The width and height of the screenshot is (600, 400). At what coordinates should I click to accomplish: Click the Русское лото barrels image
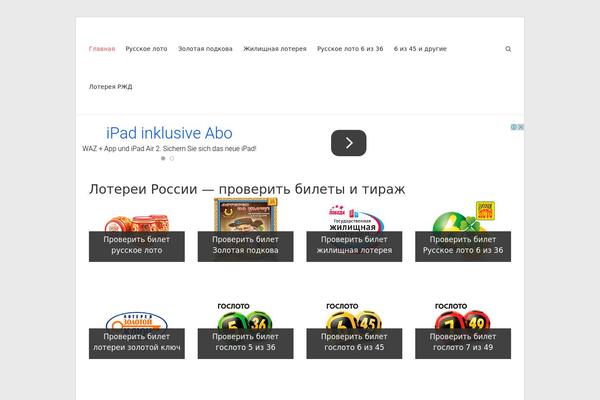pos(137,224)
